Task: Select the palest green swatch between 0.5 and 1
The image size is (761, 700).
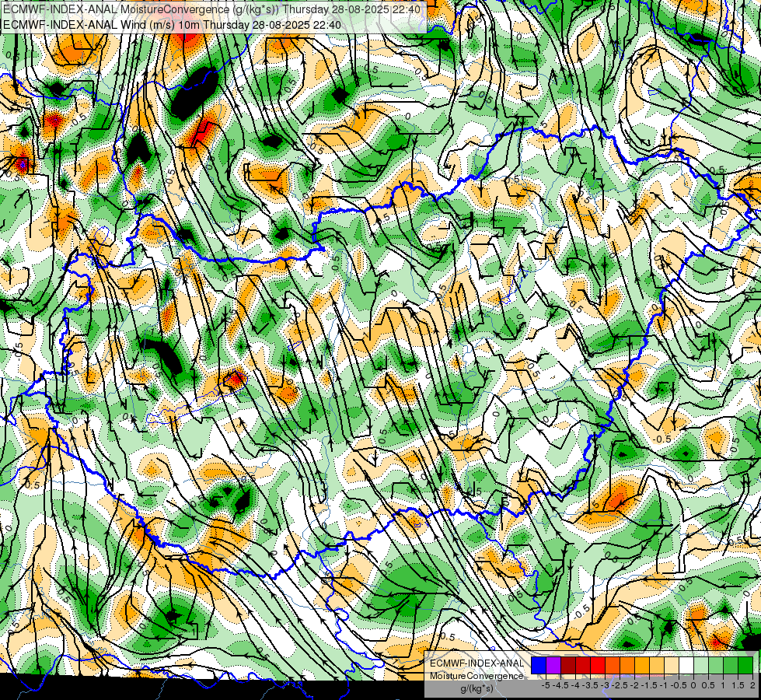Action: click(x=701, y=666)
